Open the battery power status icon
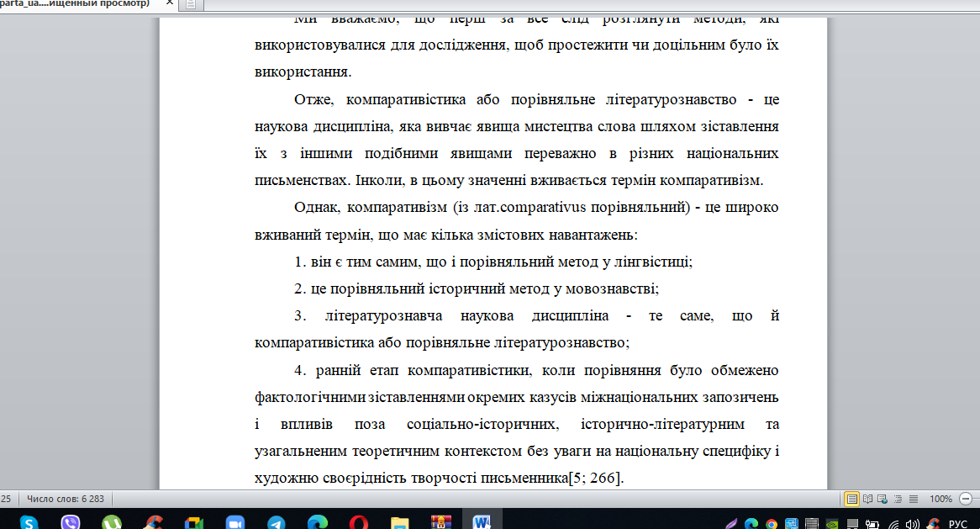The height and width of the screenshot is (529, 980). (872, 524)
